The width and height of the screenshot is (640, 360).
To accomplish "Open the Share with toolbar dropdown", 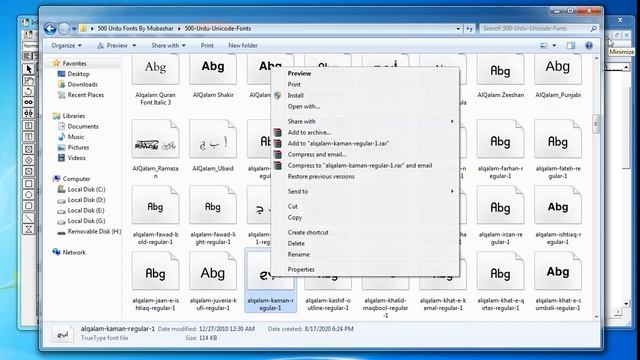I will [169, 45].
